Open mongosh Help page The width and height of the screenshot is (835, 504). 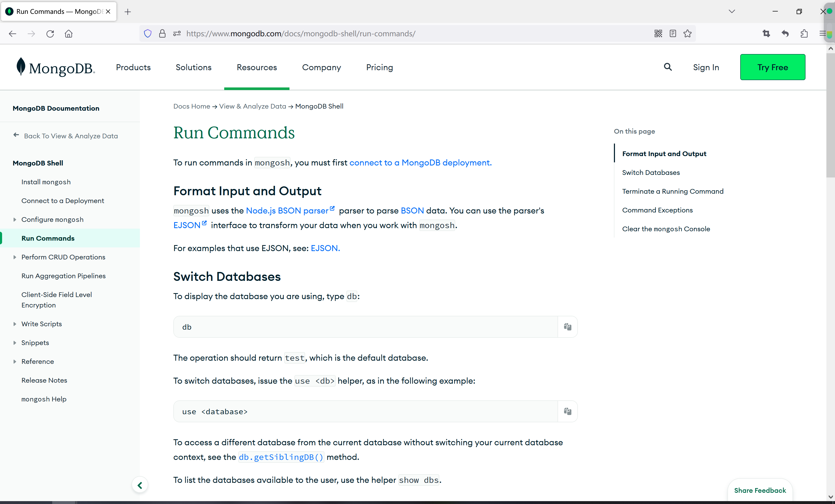pos(44,399)
